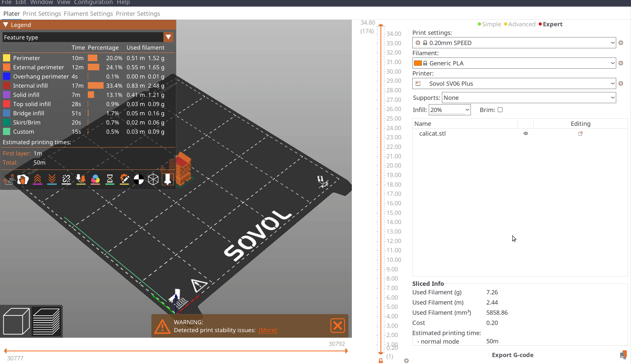Select Simple mode option
The width and height of the screenshot is (631, 364).
tap(489, 24)
